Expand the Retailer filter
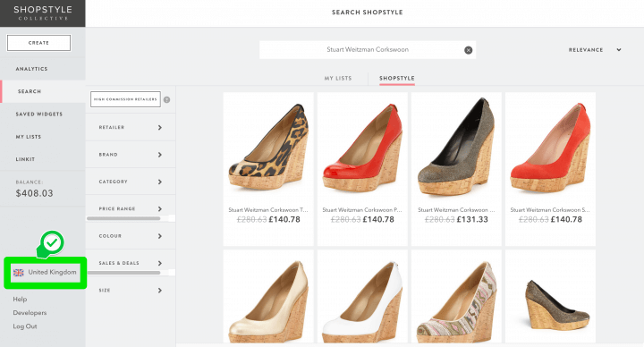 pyautogui.click(x=131, y=127)
